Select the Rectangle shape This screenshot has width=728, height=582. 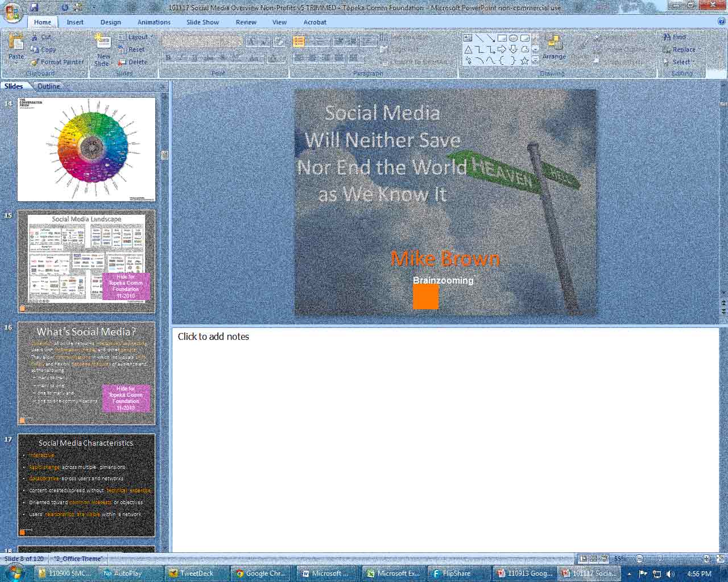click(502, 38)
